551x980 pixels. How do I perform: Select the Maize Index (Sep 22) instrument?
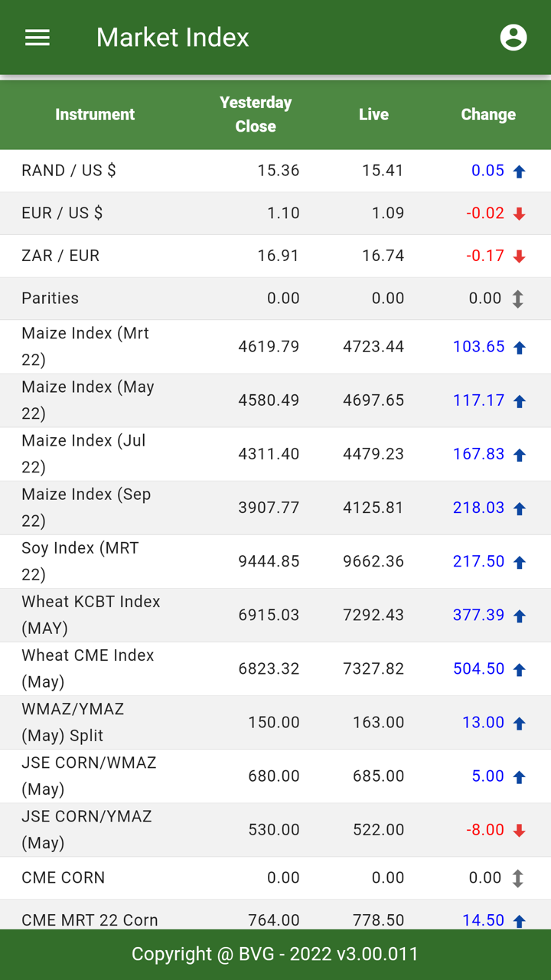point(86,507)
